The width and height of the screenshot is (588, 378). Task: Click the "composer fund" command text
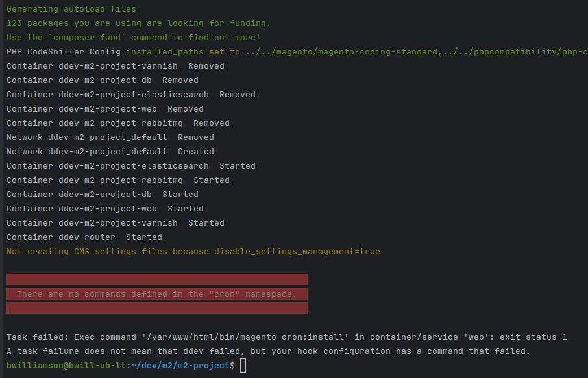[86, 38]
